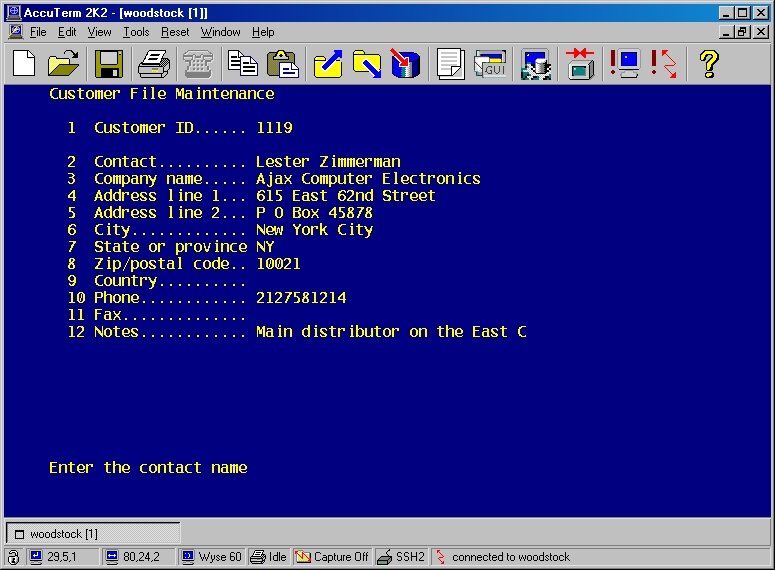The height and width of the screenshot is (570, 775).
Task: Open the Edit menu
Action: tap(67, 32)
